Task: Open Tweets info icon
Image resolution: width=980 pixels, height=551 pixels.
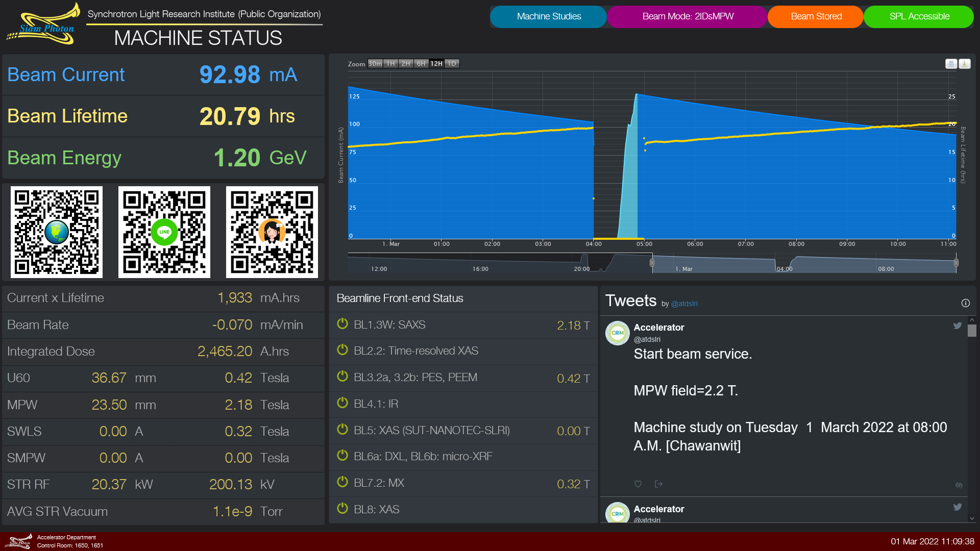Action: click(x=965, y=303)
